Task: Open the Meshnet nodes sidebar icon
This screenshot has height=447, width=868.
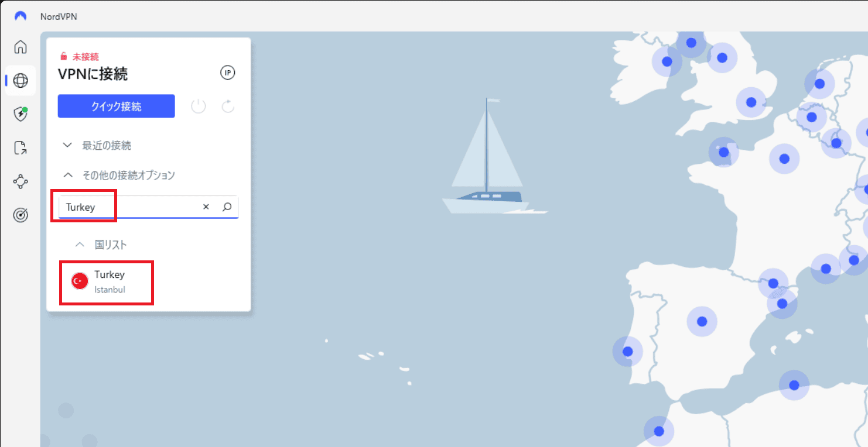Action: click(20, 182)
